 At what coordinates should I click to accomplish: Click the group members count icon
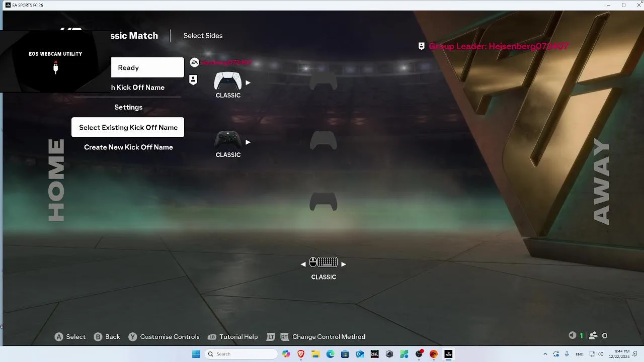tap(593, 335)
